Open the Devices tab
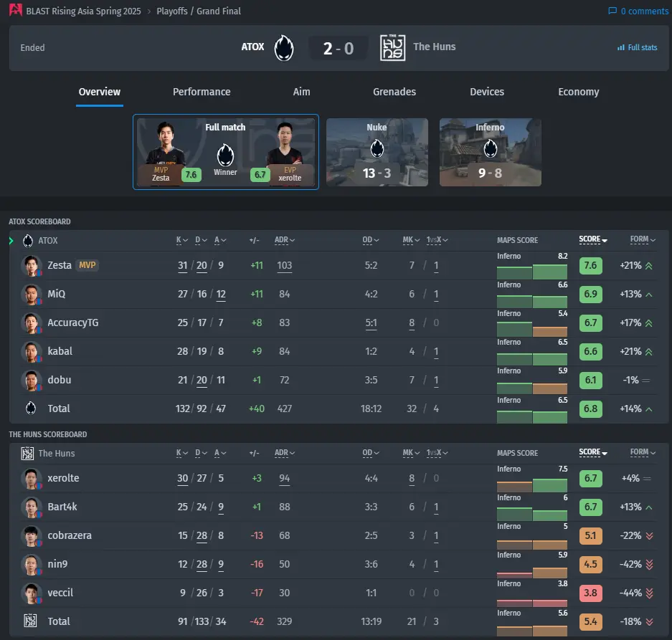The height and width of the screenshot is (640, 672). 487,92
